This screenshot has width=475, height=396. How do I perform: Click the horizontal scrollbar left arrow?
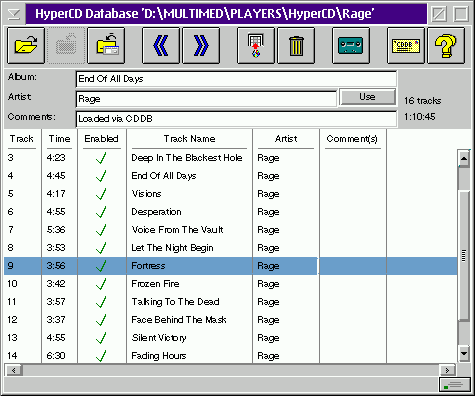coord(14,370)
